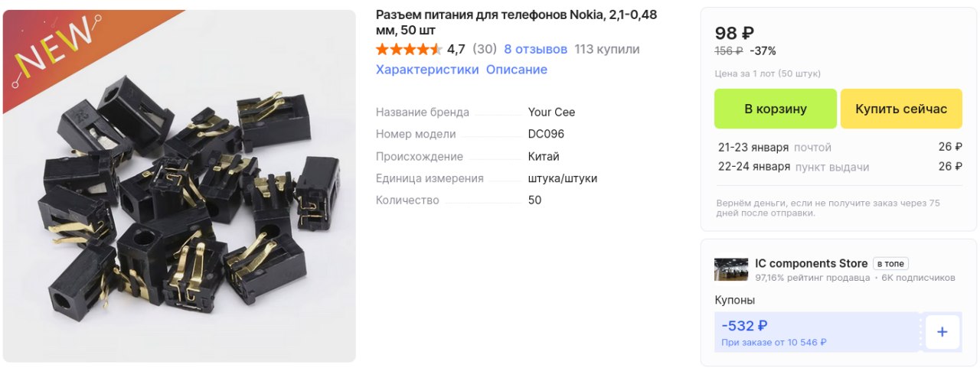Click the 4,7 rating value
This screenshot has width=980, height=368.
coord(456,50)
